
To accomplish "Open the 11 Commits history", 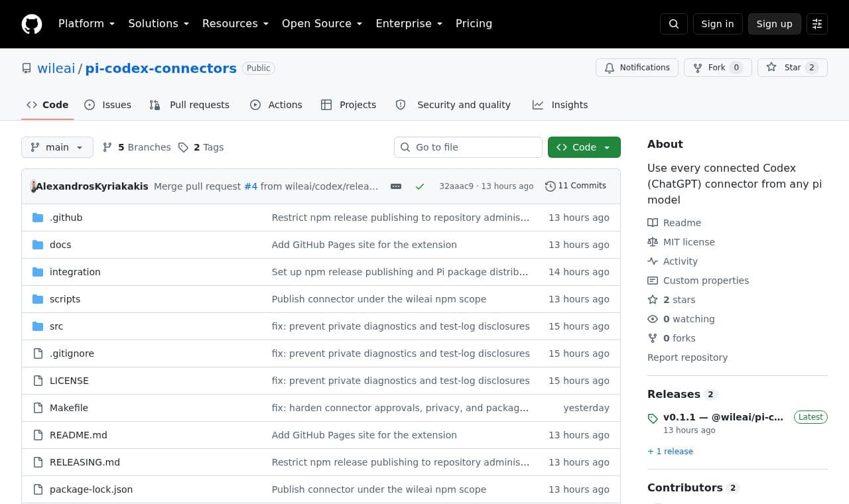I will point(576,186).
